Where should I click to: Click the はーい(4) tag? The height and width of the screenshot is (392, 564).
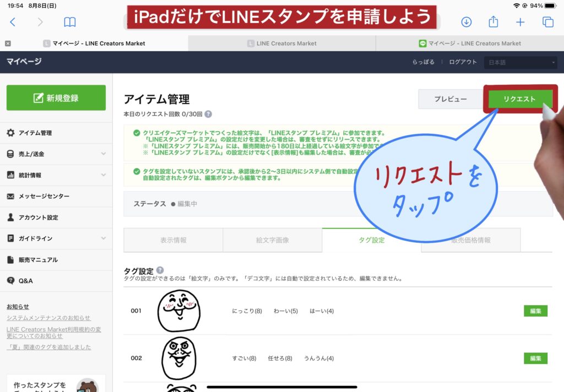[322, 311]
